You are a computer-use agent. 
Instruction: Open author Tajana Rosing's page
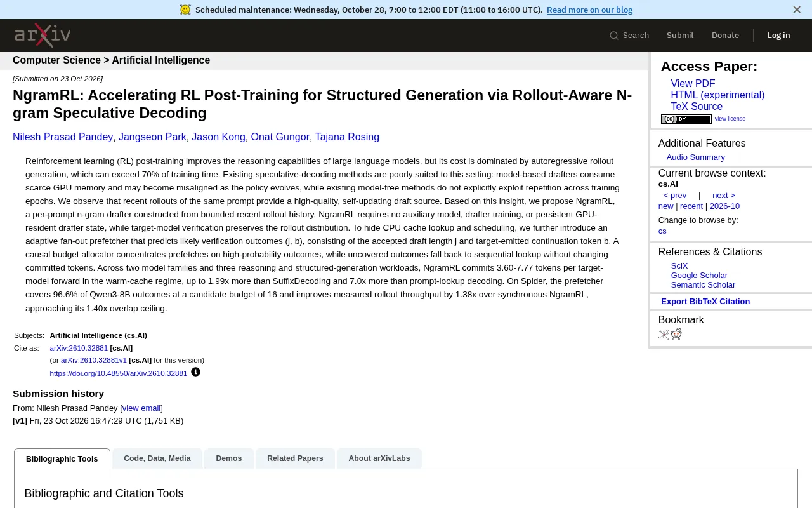[x=347, y=137]
